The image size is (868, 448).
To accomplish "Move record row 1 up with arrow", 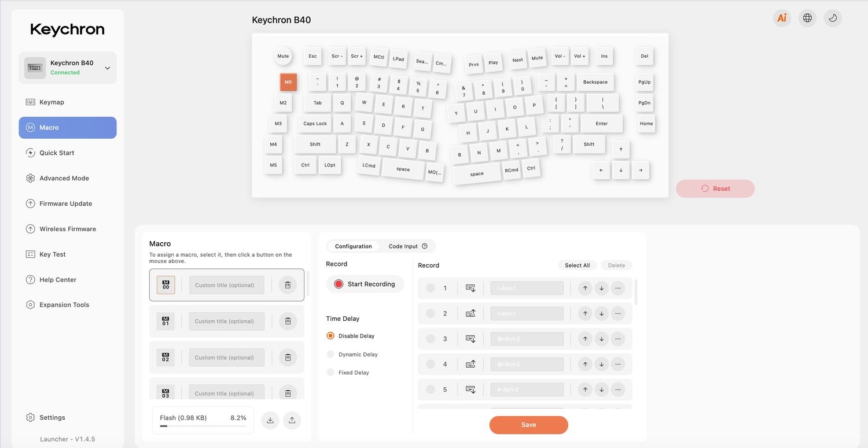I will 585,288.
